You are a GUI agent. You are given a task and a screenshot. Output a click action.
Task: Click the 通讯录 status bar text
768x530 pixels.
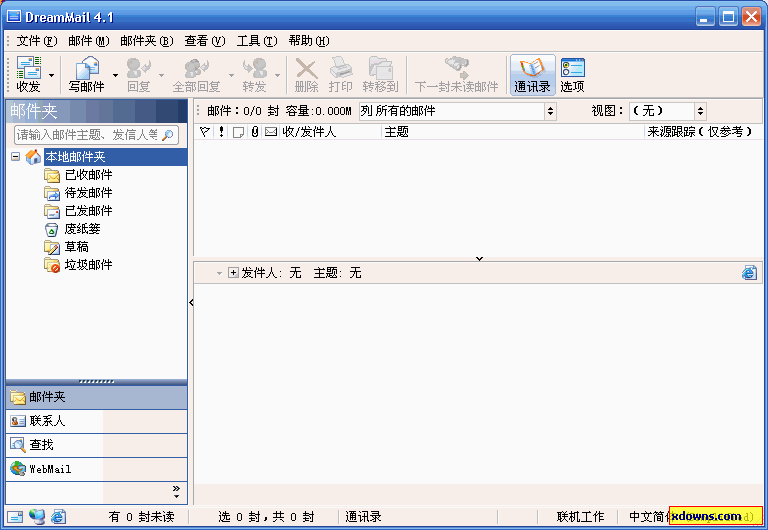click(363, 517)
